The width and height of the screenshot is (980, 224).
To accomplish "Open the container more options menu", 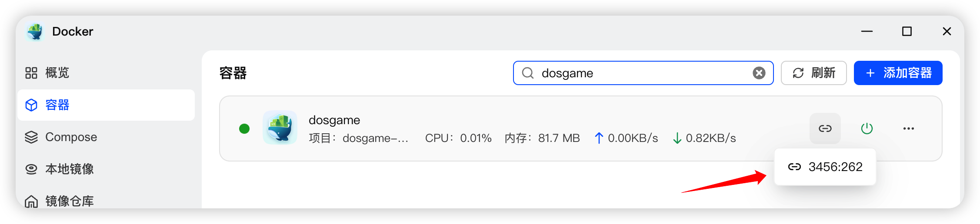I will 908,128.
